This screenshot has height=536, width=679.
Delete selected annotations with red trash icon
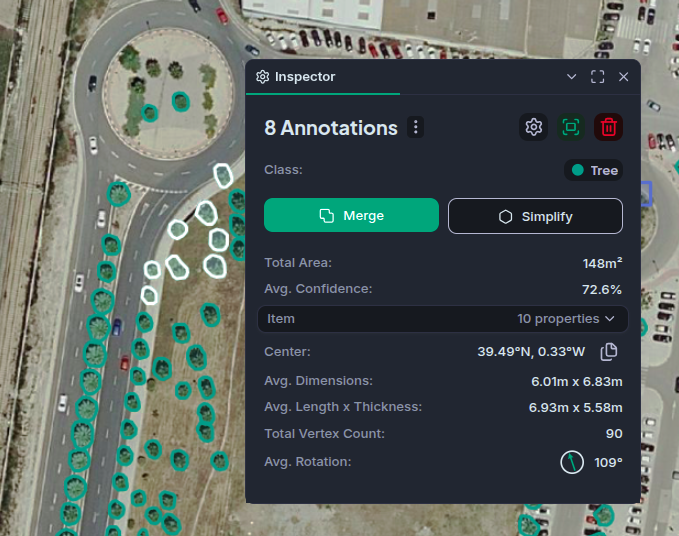coord(608,127)
